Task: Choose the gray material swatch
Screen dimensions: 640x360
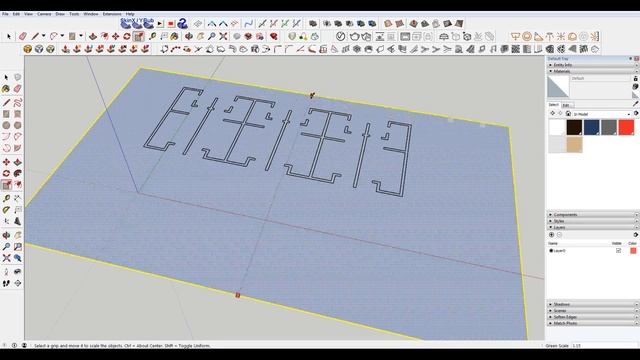Action: (x=609, y=127)
